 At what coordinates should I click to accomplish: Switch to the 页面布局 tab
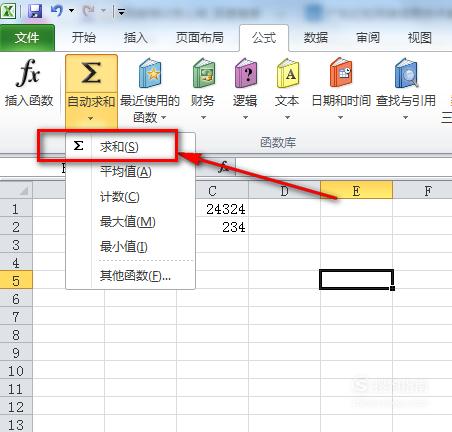(x=200, y=38)
